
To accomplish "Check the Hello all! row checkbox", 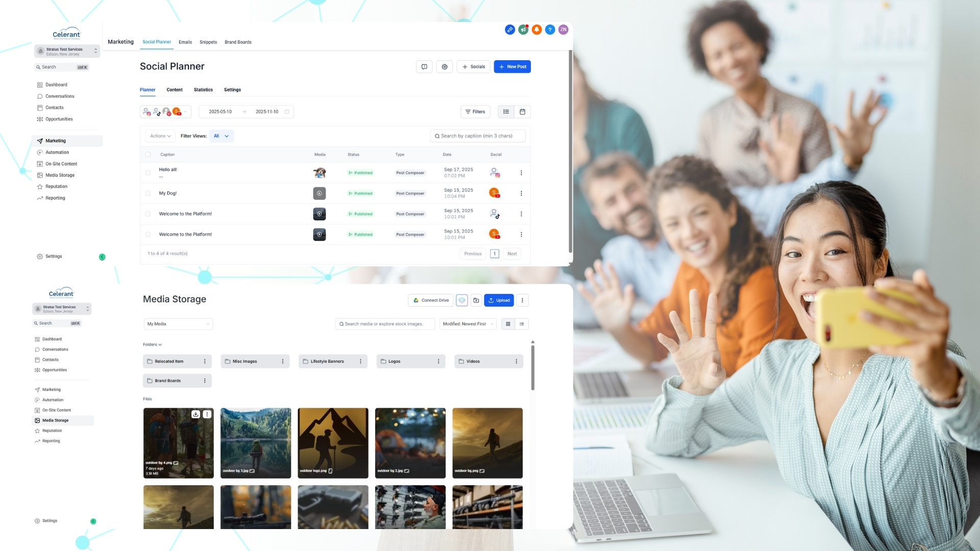I will (x=148, y=173).
